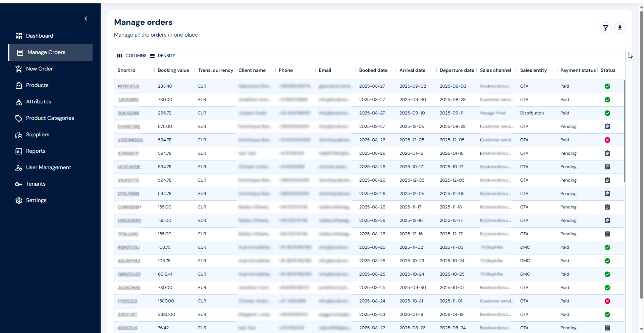Click the Attributes shapes icon
644x333 pixels.
click(19, 102)
